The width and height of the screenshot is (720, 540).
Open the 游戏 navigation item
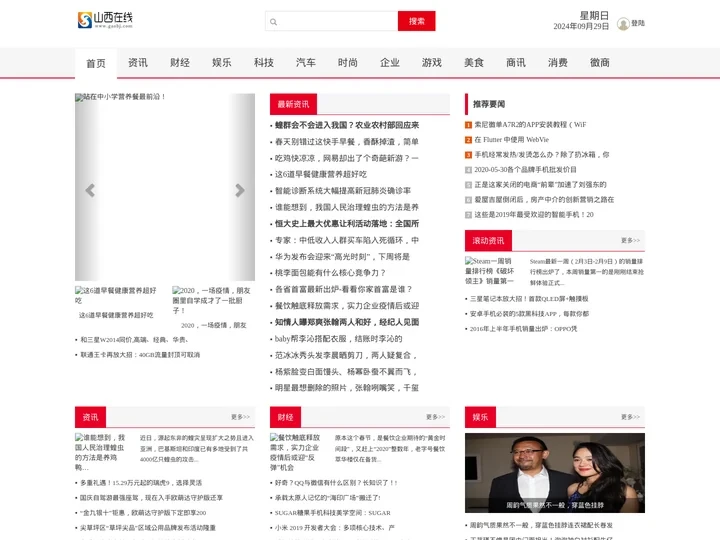(x=432, y=63)
